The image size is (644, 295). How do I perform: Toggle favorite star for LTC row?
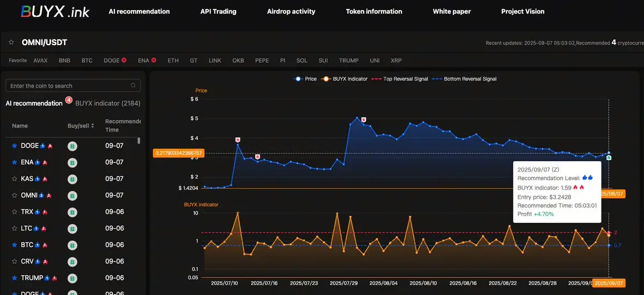coord(14,228)
